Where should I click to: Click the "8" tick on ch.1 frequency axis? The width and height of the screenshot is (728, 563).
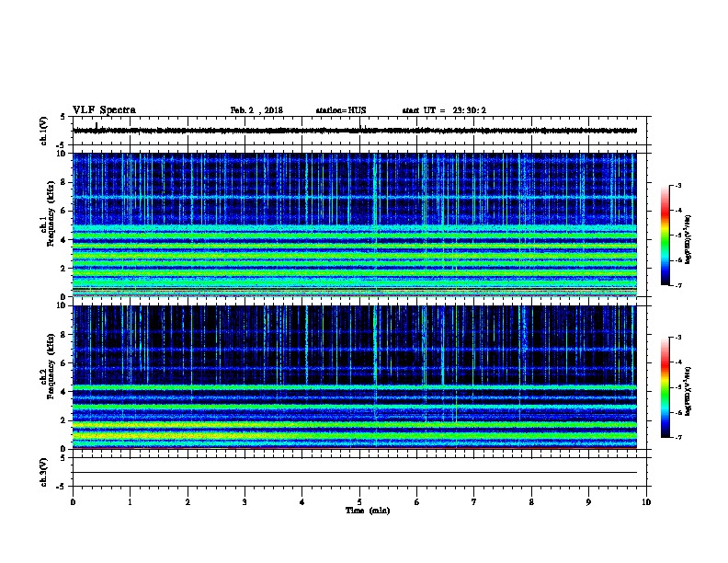tap(64, 182)
